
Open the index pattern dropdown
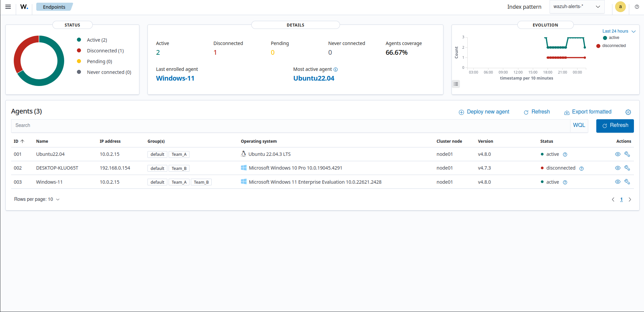point(576,6)
